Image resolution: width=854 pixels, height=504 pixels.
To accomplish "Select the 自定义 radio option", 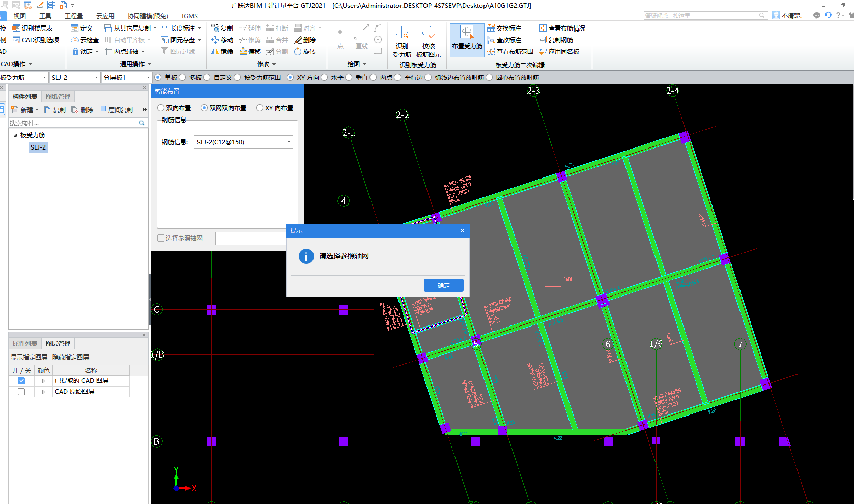I will [207, 77].
